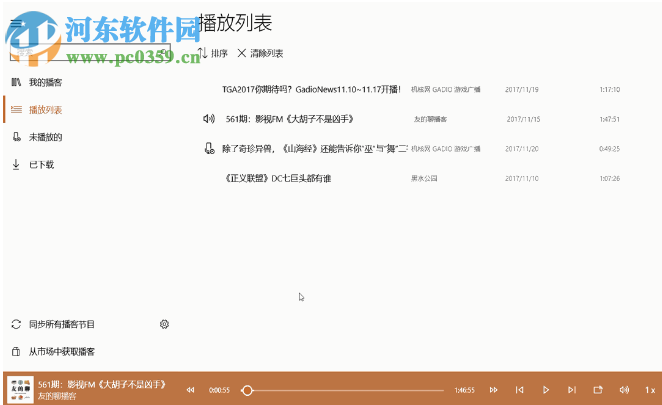662x405 pixels.
Task: Click the remaining time 1:46:55
Action: 464,390
